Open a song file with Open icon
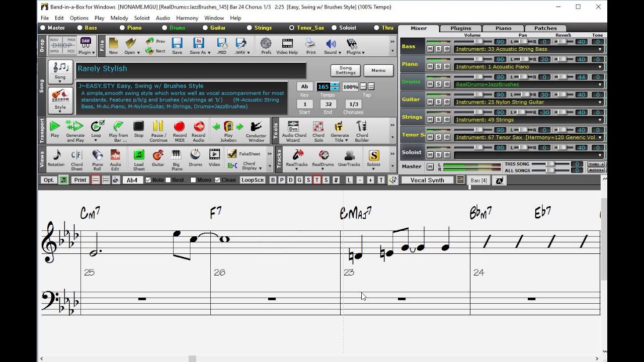 (x=130, y=46)
